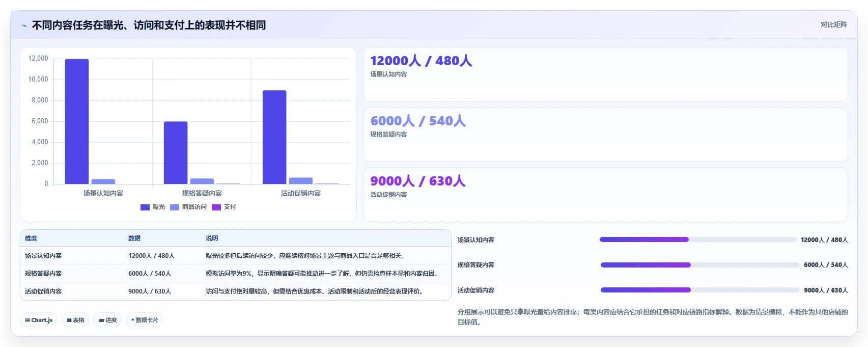Toggle the 支付 legend swatch
This screenshot has height=347, width=868.
point(216,207)
